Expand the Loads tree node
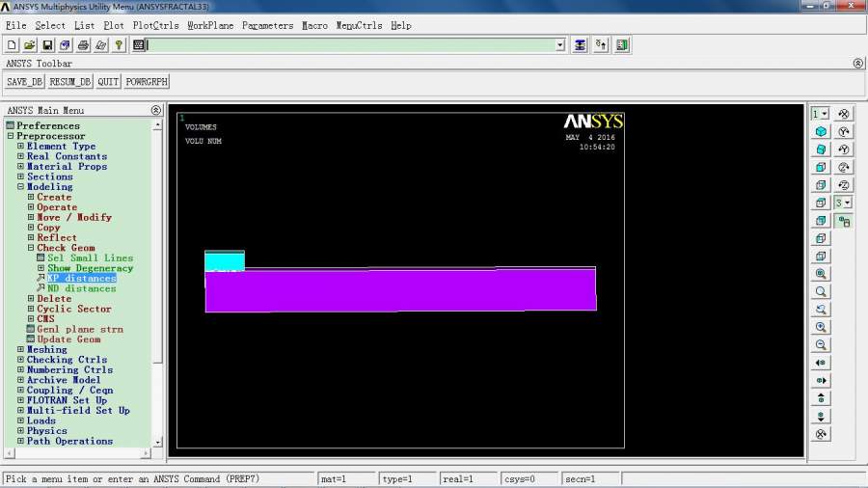Screen dimensions: 868x488 coord(20,420)
